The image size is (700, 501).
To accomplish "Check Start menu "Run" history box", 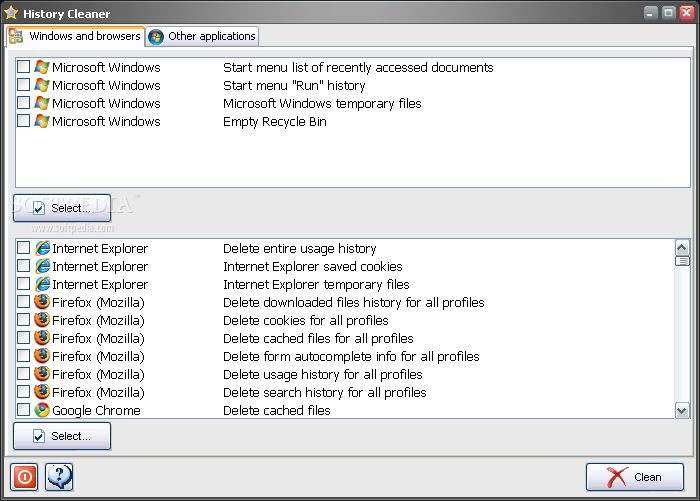I will tap(23, 84).
